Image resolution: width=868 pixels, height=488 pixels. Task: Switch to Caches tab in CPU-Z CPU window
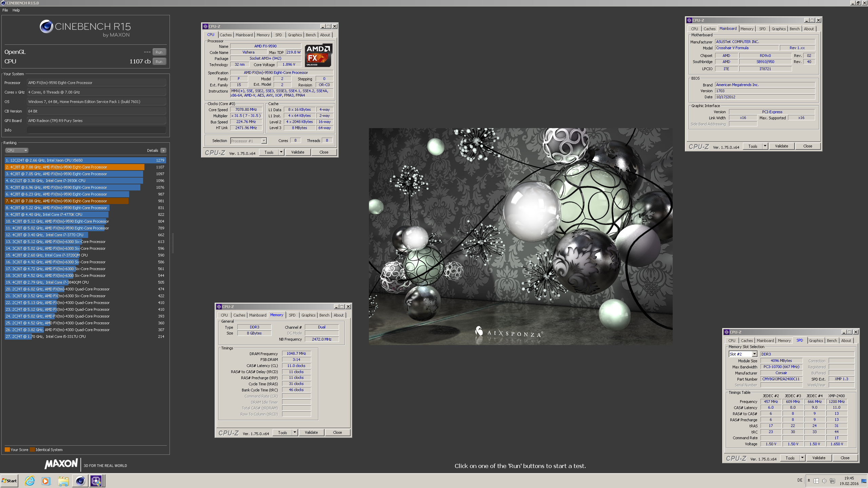pos(225,35)
